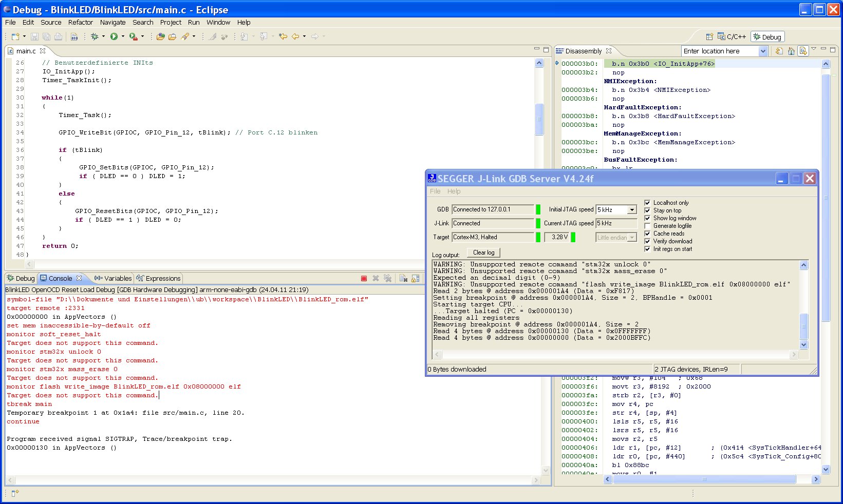Image resolution: width=843 pixels, height=504 pixels.
Task: Expand the Debug launch dropdown arrow
Action: click(103, 36)
